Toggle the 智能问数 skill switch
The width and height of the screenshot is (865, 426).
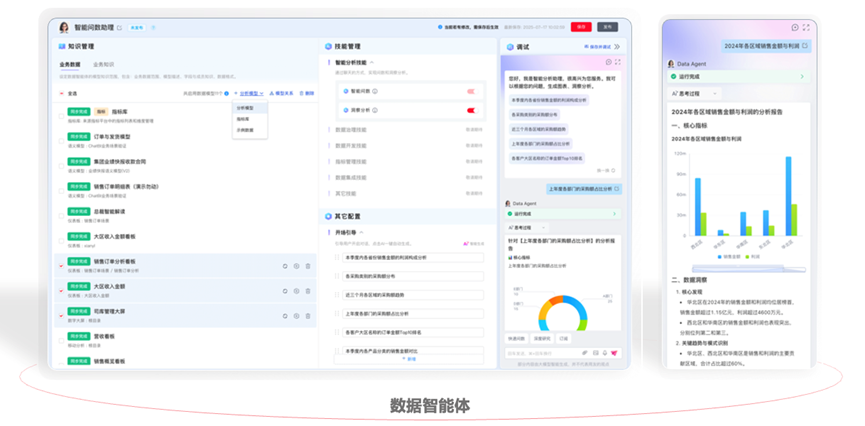click(471, 91)
